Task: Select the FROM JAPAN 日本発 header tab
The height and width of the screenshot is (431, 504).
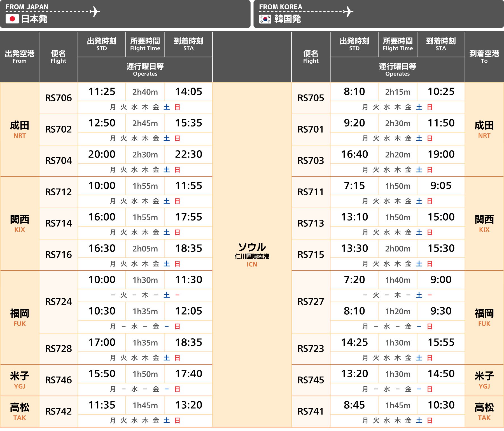Action: pyautogui.click(x=125, y=14)
